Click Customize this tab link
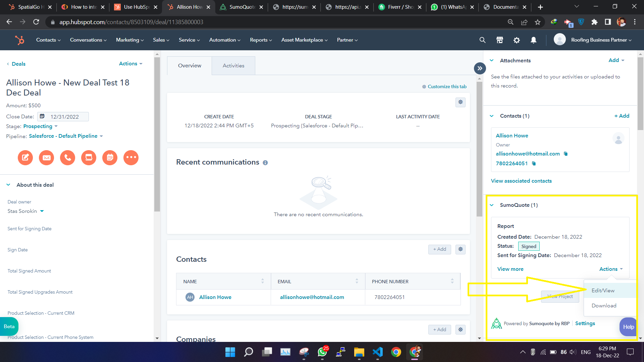 click(x=444, y=86)
